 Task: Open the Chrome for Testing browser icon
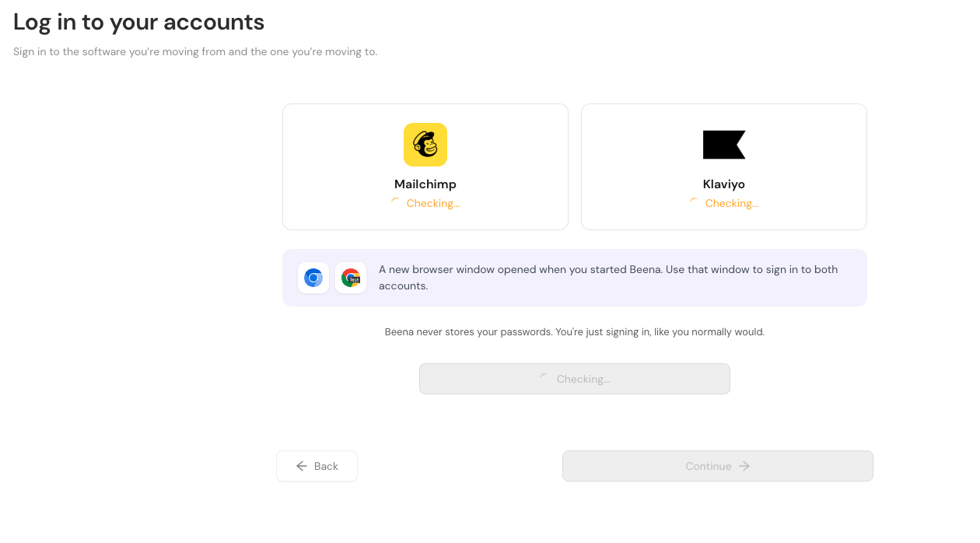[350, 278]
